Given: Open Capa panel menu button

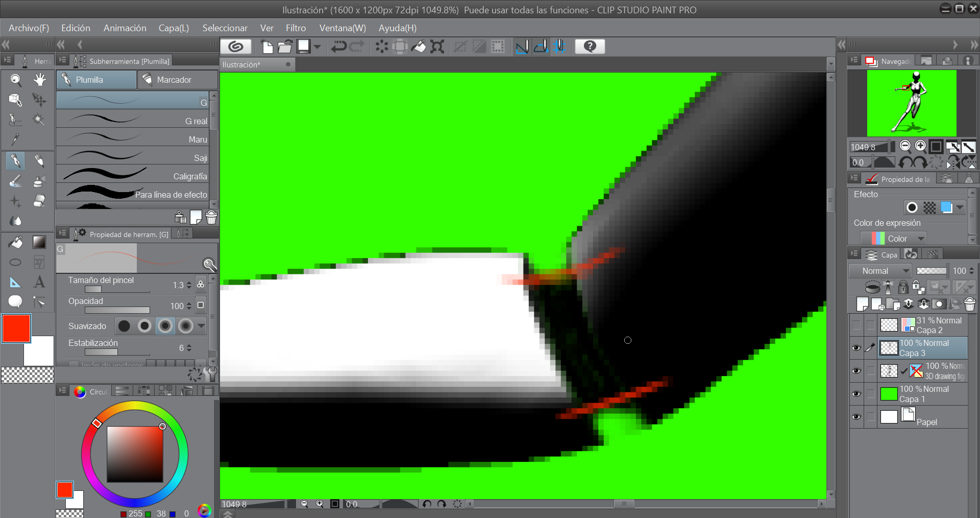Looking at the screenshot, I should tap(854, 254).
